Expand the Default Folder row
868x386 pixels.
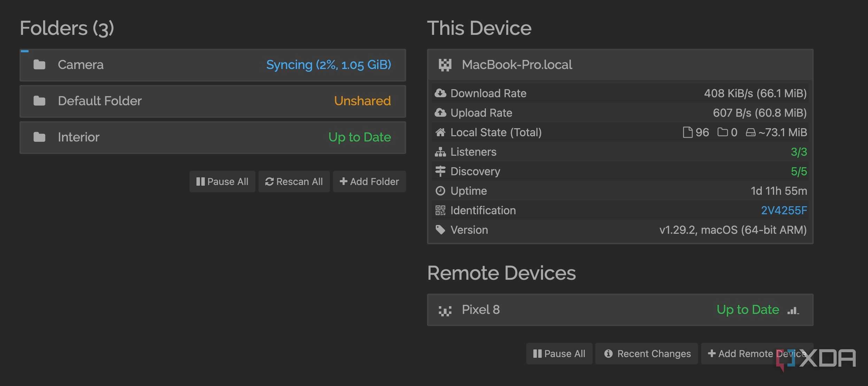pos(213,101)
